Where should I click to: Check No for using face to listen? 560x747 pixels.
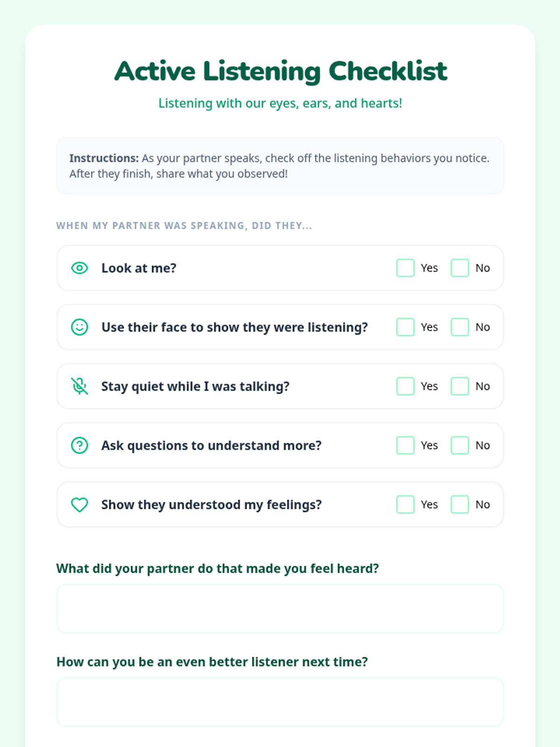460,327
